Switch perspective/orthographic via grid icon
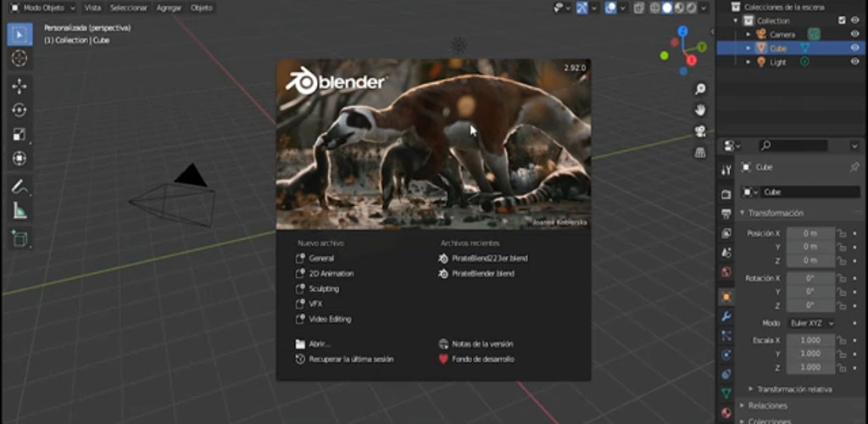868x424 pixels. coord(700,152)
